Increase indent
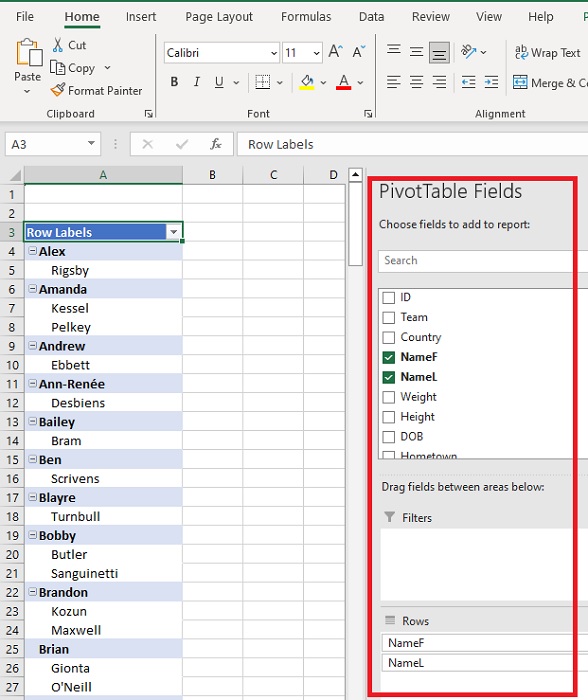The height and width of the screenshot is (700, 588). (491, 82)
